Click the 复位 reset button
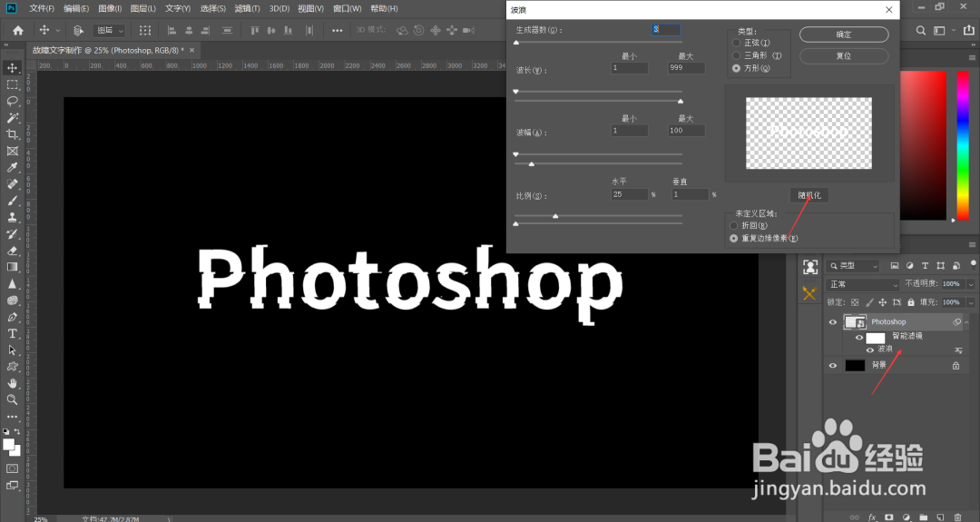This screenshot has height=522, width=980. (x=844, y=55)
